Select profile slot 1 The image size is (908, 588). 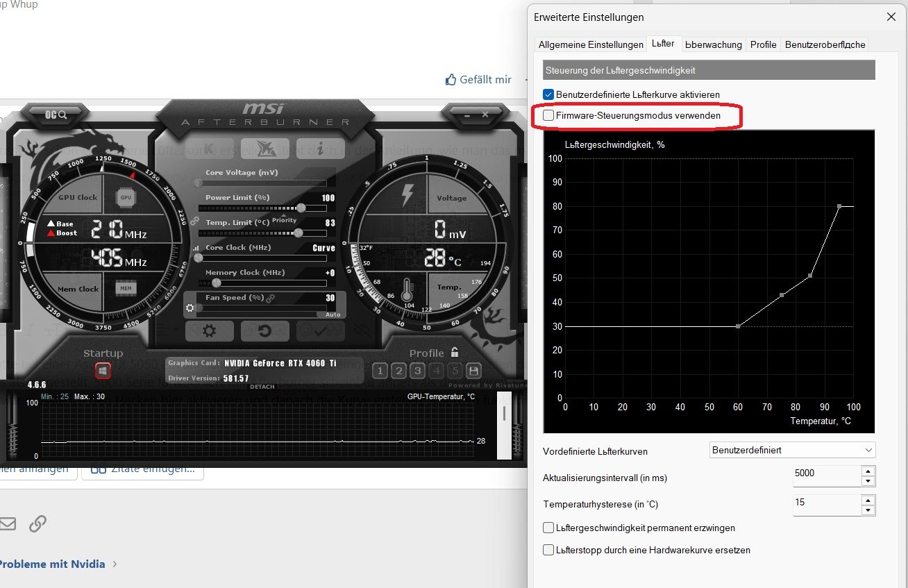(380, 371)
